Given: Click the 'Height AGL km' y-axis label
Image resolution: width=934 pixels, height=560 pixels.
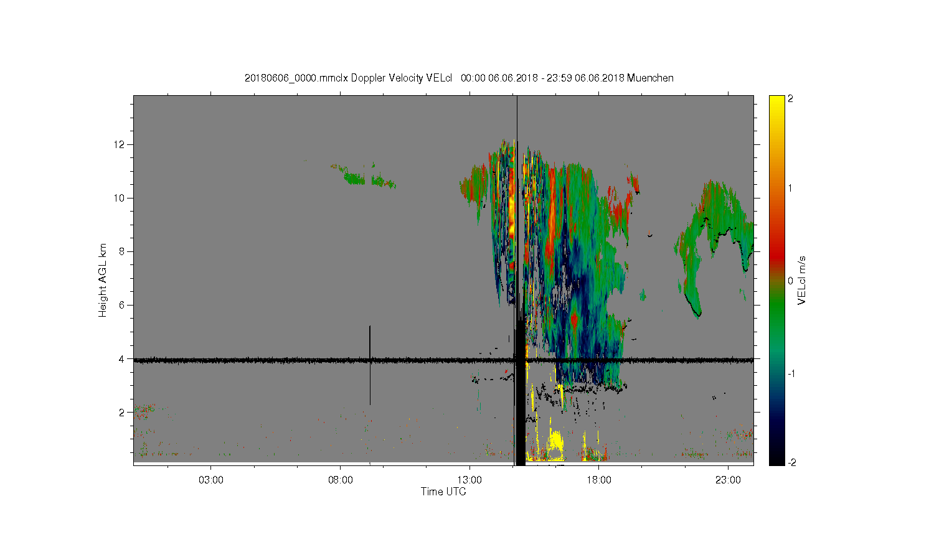Looking at the screenshot, I should pos(103,280).
